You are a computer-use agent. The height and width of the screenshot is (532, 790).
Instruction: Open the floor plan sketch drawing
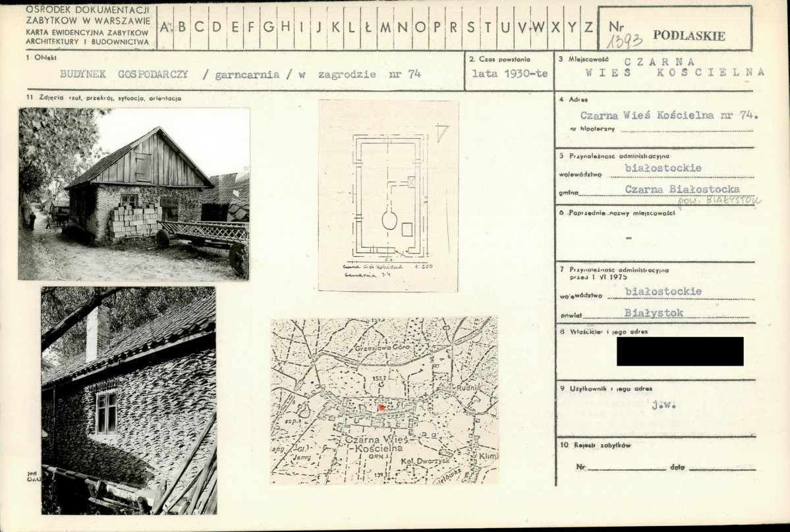coord(389,196)
